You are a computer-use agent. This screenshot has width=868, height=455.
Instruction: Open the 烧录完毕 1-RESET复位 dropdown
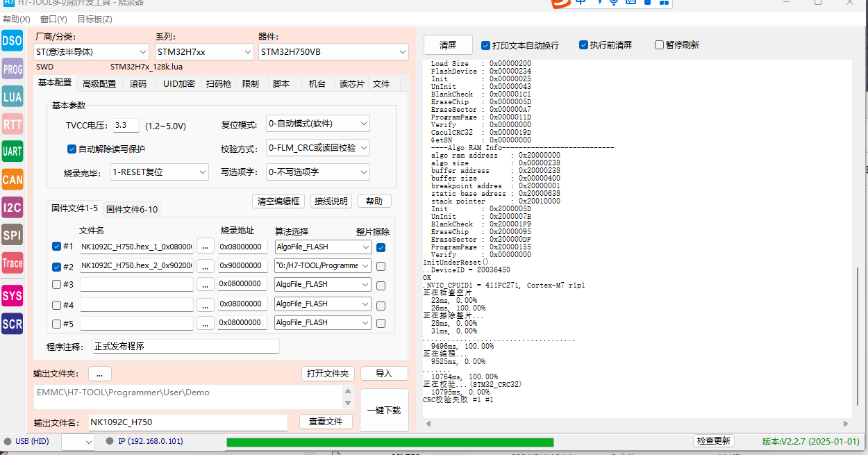[159, 172]
